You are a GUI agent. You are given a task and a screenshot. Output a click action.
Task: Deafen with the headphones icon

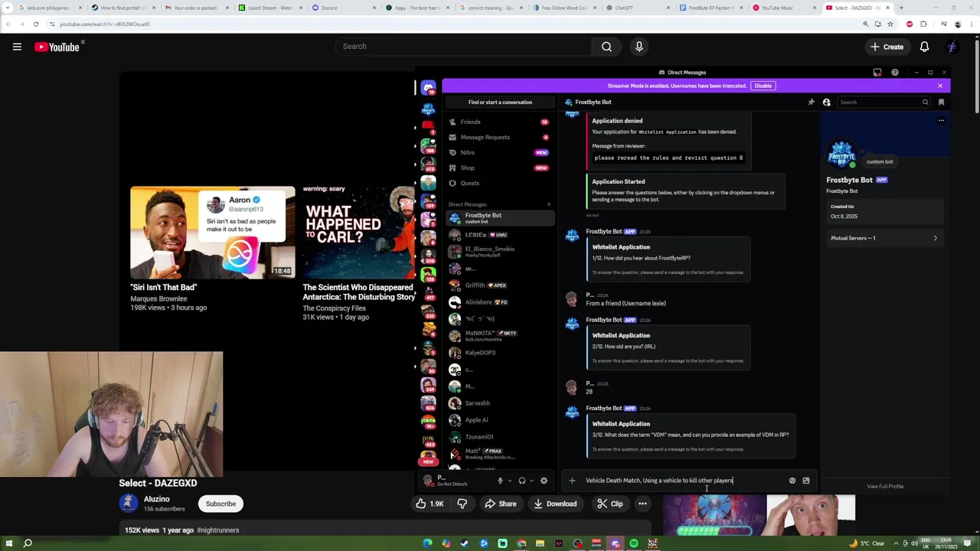[x=522, y=481]
